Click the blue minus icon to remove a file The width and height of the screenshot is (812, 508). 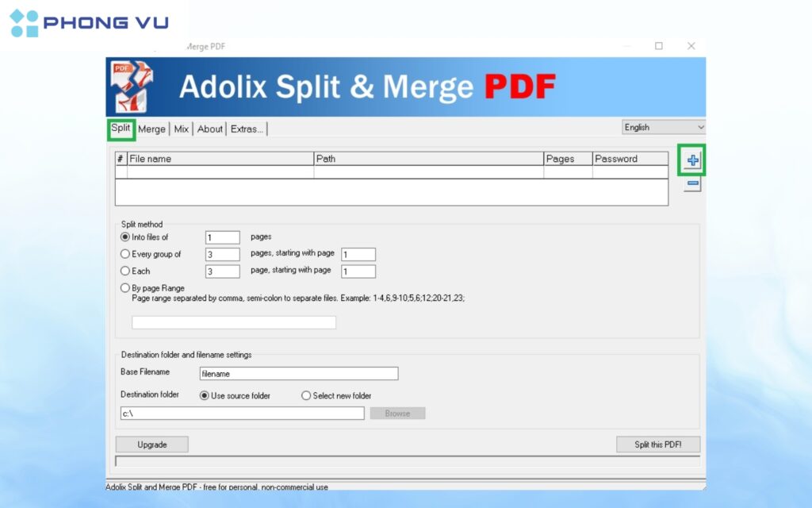[x=691, y=183]
